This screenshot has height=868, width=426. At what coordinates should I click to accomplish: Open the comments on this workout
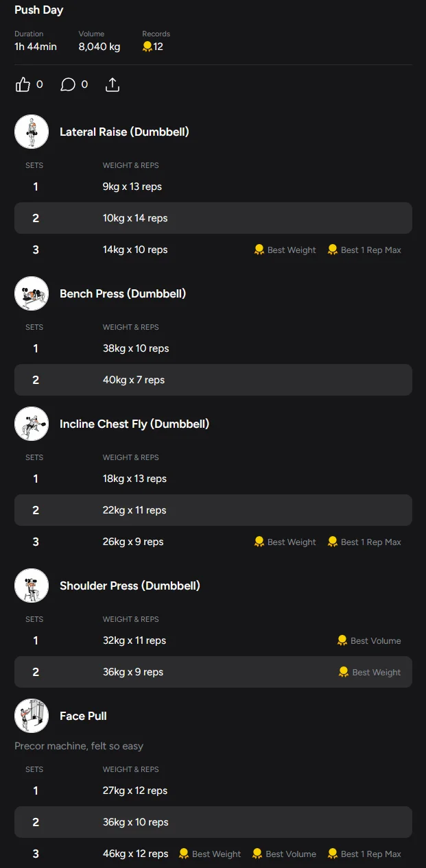(68, 84)
